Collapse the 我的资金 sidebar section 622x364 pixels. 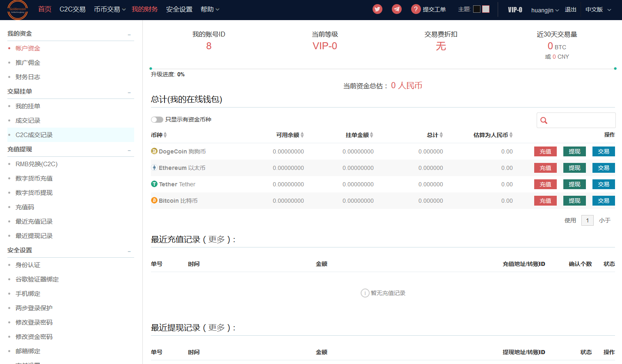129,34
